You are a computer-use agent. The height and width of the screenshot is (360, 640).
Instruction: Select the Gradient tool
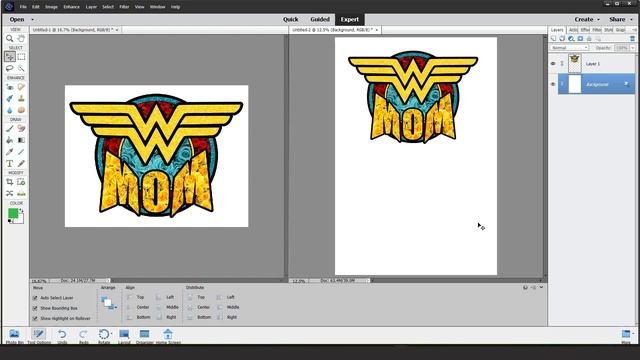coord(21,140)
